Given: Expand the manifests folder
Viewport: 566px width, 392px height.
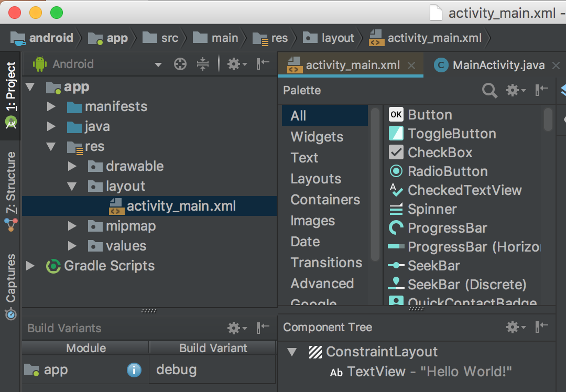Looking at the screenshot, I should pos(50,106).
